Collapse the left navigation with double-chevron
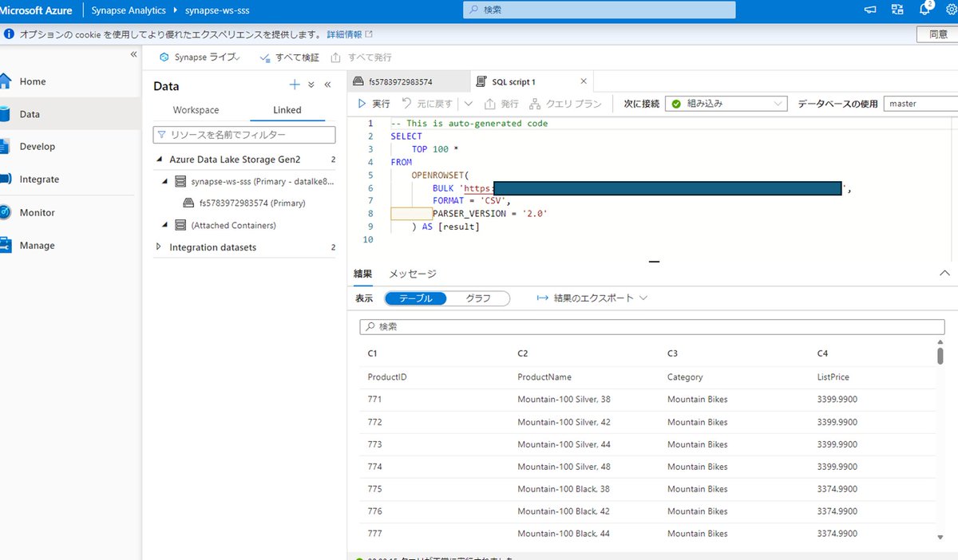The width and height of the screenshot is (958, 560). click(x=134, y=54)
